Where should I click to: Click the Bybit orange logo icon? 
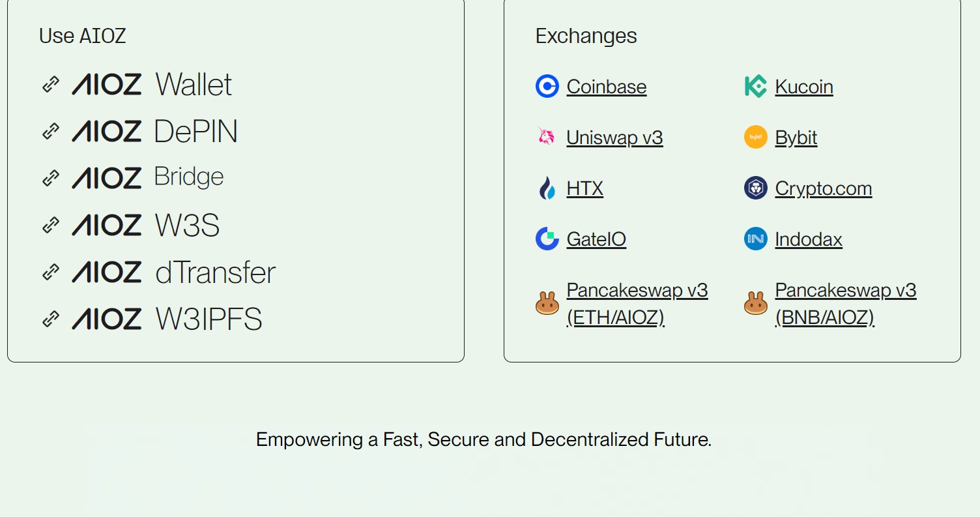coord(756,137)
